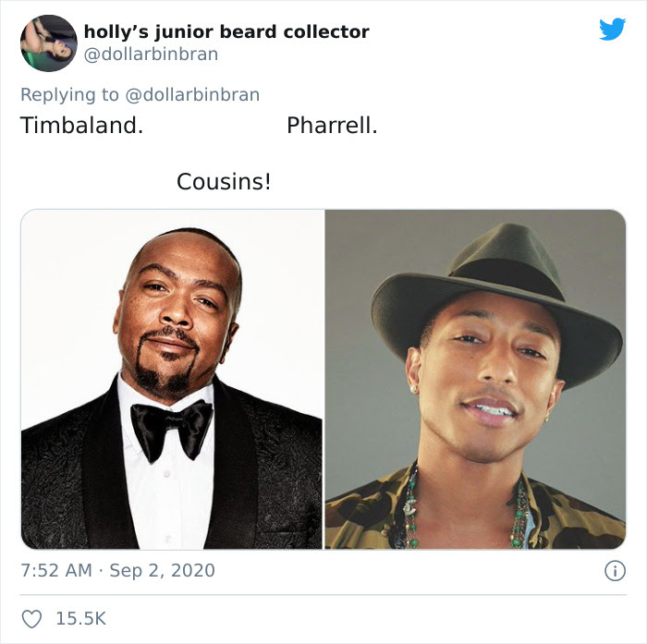Image resolution: width=647 pixels, height=644 pixels.
Task: Click the 7:52 AM timestamp
Action: click(56, 571)
